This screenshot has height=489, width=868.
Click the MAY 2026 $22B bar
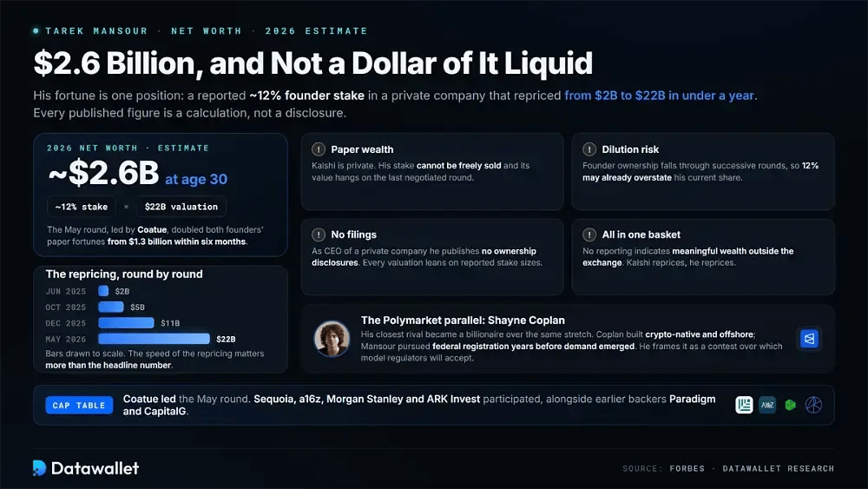click(x=154, y=339)
